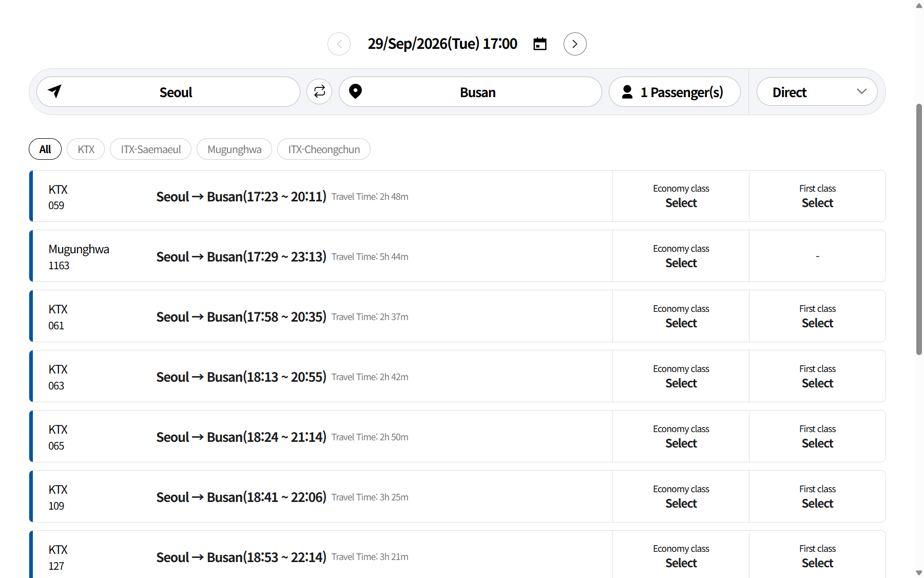Select Economy class for KTX 059
This screenshot has height=578, width=924.
coord(681,196)
